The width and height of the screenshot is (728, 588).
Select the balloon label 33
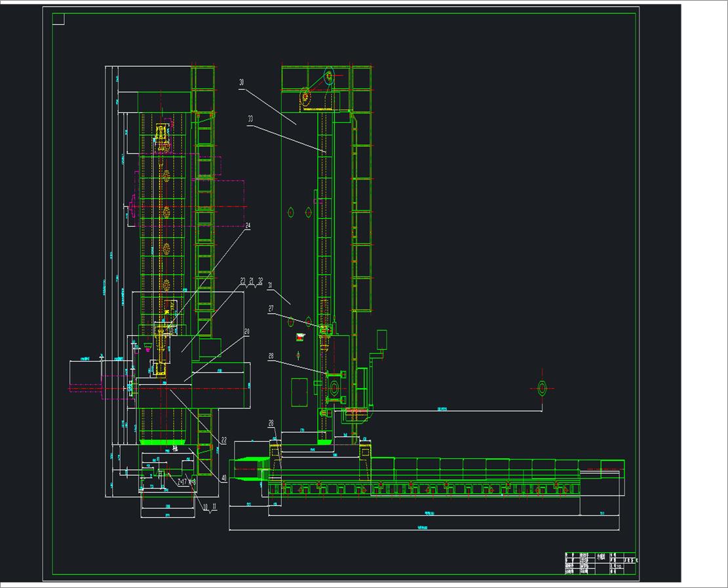[250, 119]
